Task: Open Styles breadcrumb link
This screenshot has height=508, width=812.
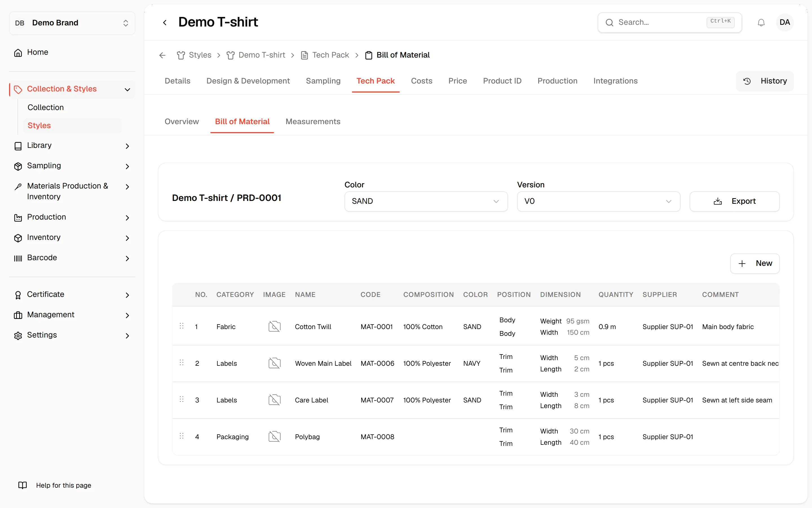Action: tap(194, 55)
